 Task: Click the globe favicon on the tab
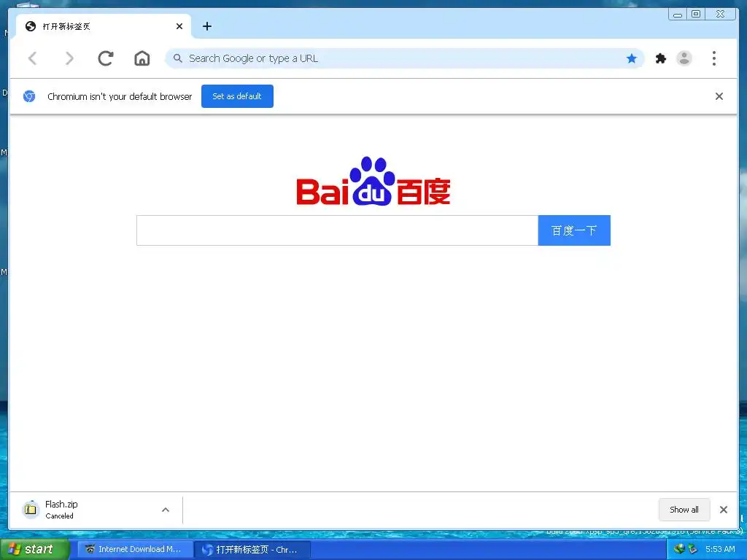[x=31, y=26]
